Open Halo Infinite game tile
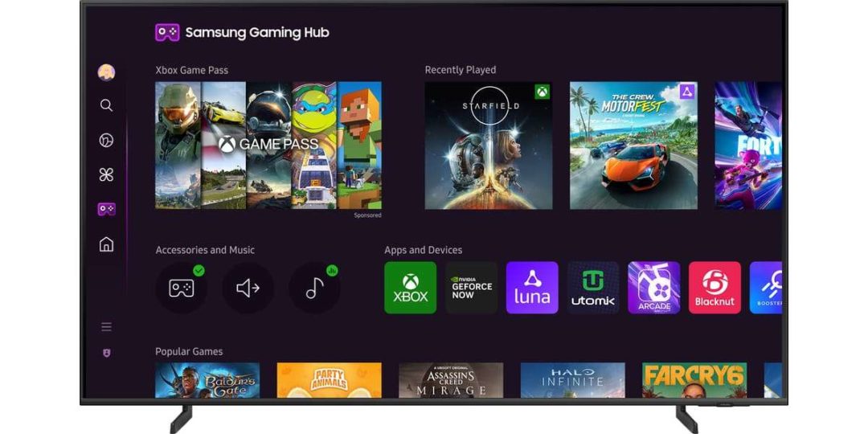Screen dimensions: 868x434 pyautogui.click(x=573, y=380)
